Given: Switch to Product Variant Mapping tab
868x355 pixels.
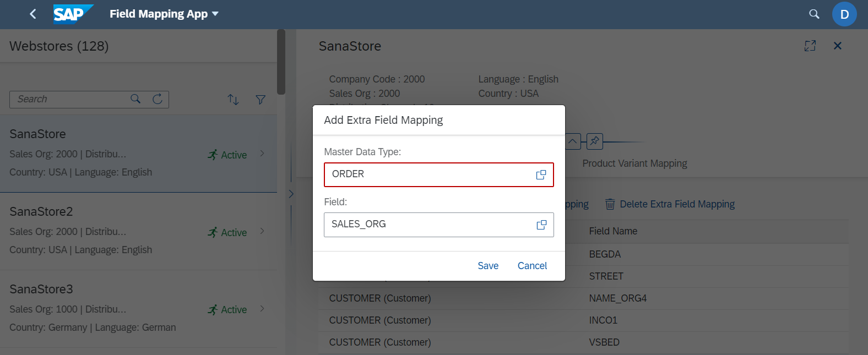Looking at the screenshot, I should (x=634, y=163).
